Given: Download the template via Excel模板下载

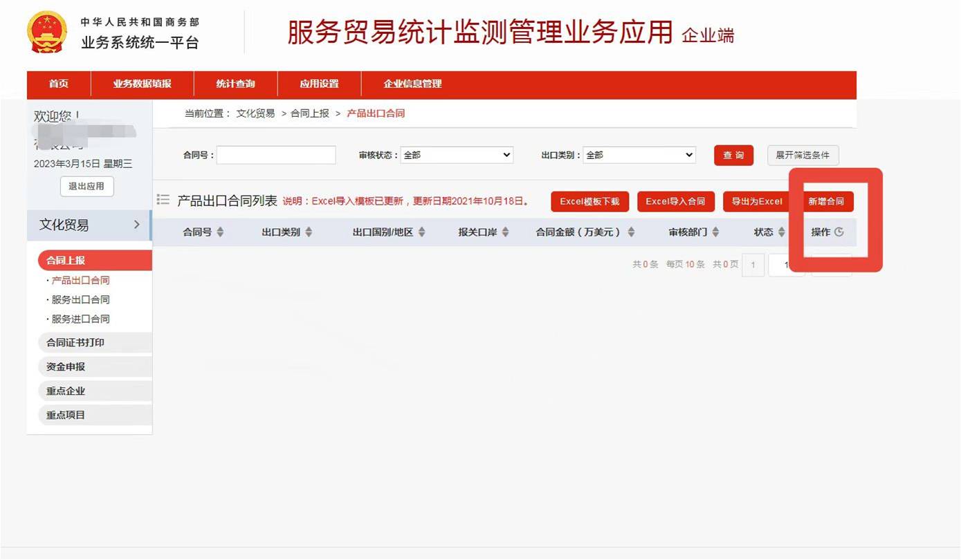Looking at the screenshot, I should (589, 202).
